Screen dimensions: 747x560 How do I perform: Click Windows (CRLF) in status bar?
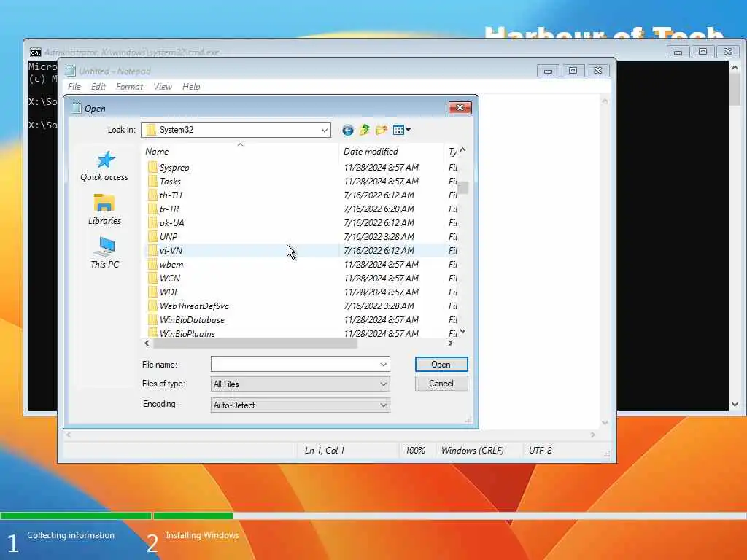[472, 451]
